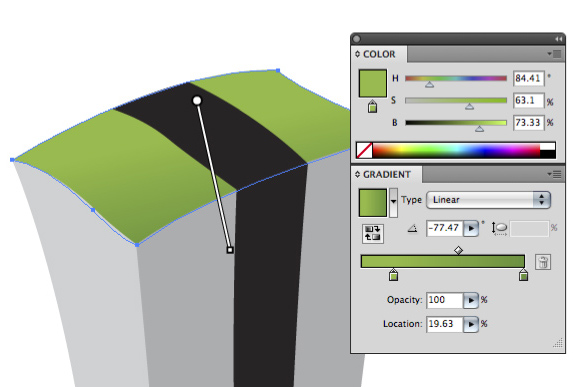Open the angle value arrow menu

click(471, 228)
